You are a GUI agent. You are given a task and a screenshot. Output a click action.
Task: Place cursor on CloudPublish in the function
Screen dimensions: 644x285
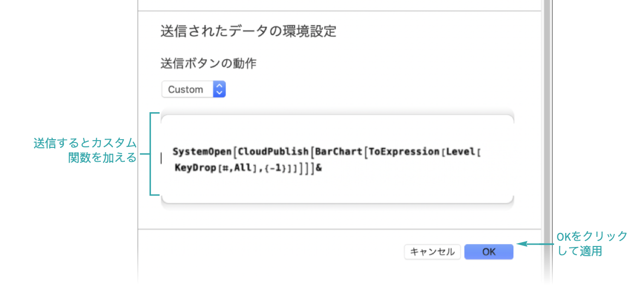coord(273,152)
